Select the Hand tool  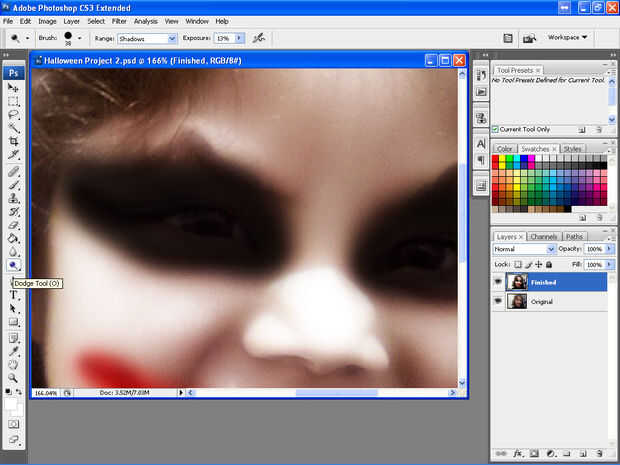click(13, 365)
